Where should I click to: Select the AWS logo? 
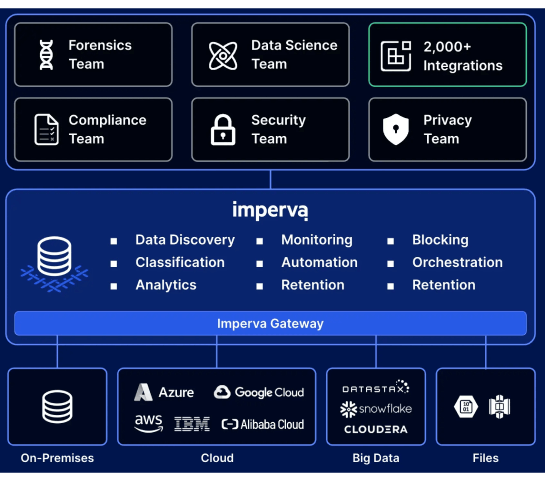[x=148, y=423]
